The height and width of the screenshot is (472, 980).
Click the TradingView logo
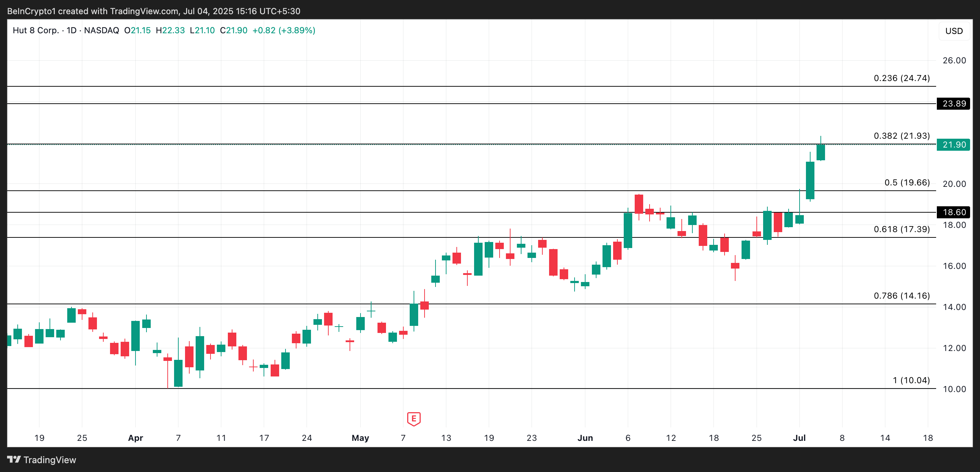(x=14, y=460)
